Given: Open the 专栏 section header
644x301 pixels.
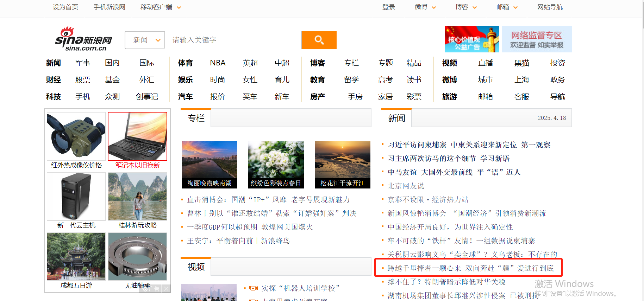Looking at the screenshot, I should (x=196, y=118).
